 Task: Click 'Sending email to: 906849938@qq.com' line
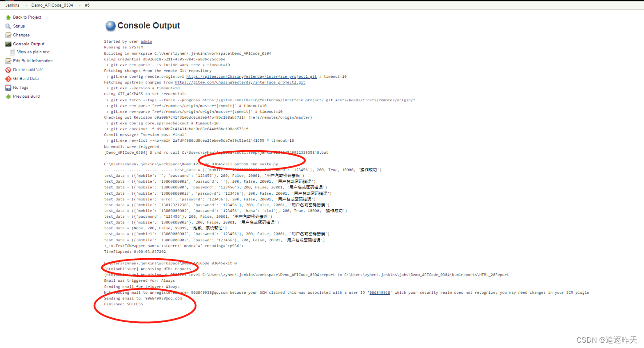click(143, 298)
